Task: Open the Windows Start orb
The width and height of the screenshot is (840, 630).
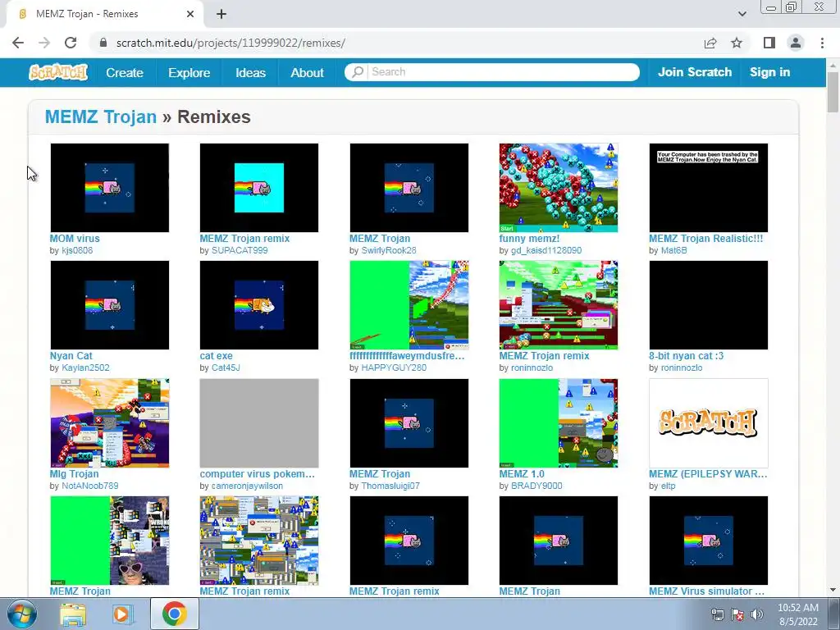Action: (21, 614)
